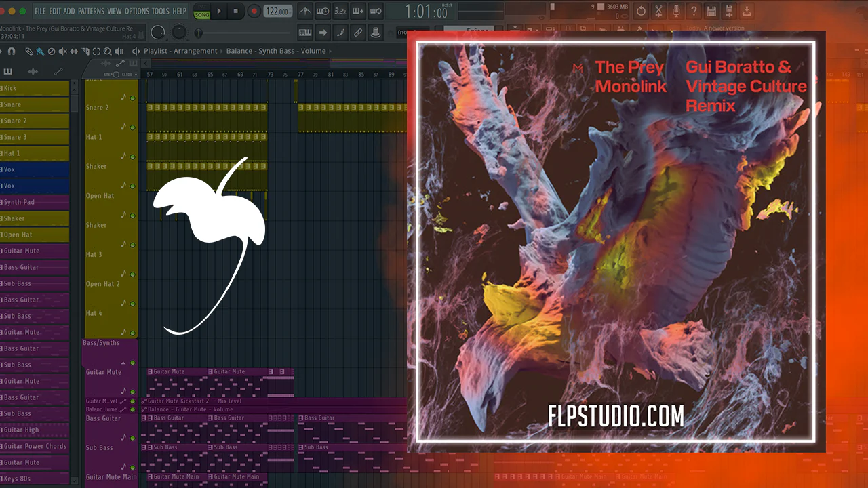Mute the Snare 2 track

click(132, 127)
